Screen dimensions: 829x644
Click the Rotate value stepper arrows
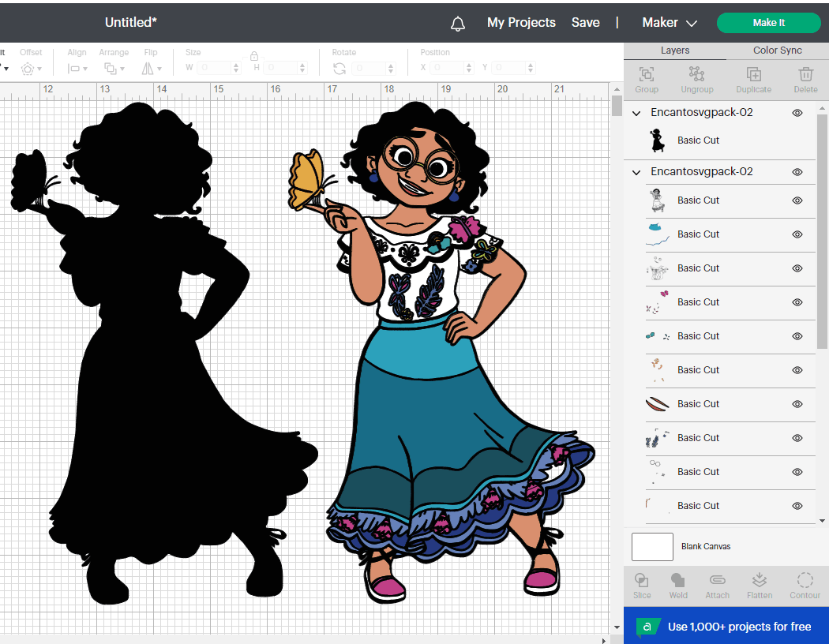391,68
